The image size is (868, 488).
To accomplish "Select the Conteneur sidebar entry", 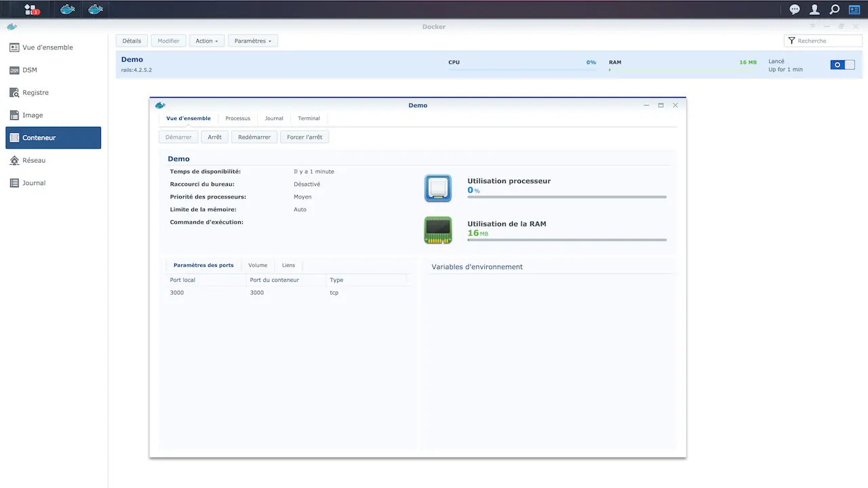I will [53, 138].
